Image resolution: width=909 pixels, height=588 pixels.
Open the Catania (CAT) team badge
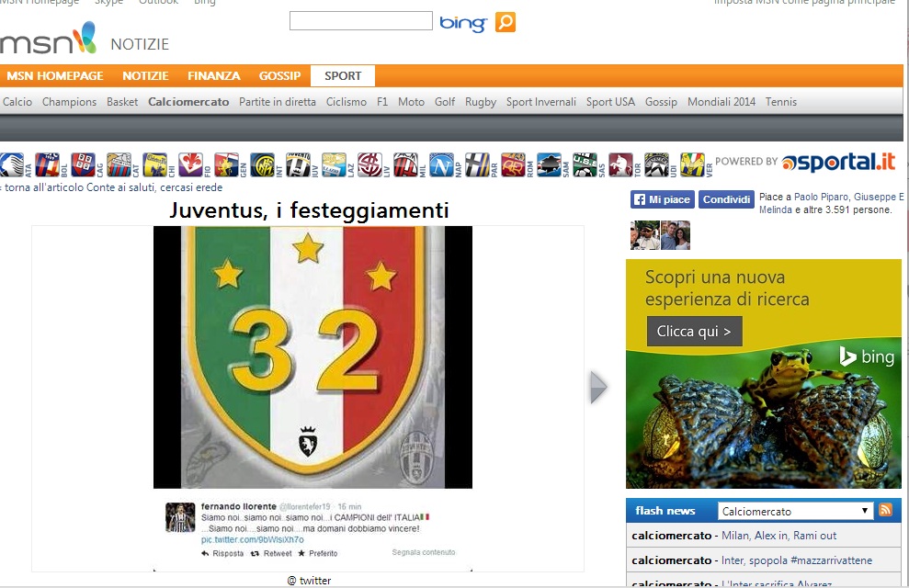pyautogui.click(x=119, y=165)
